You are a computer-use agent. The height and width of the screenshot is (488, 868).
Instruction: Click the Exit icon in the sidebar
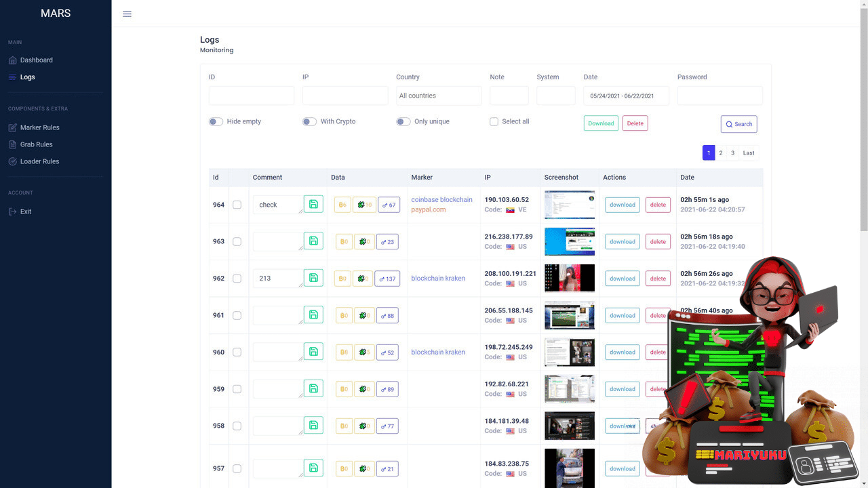[x=12, y=211]
